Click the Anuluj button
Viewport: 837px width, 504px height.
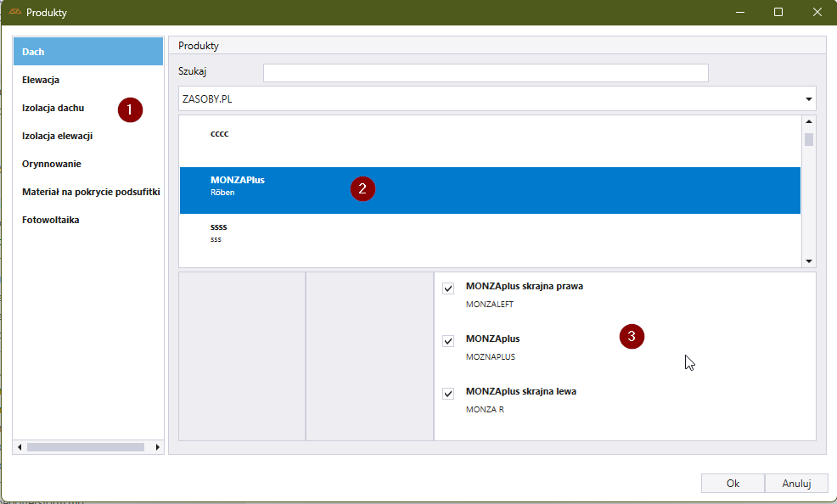coord(795,483)
